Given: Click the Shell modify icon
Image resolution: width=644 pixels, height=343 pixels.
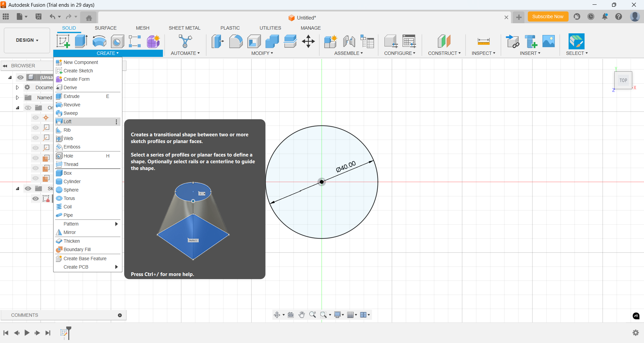Looking at the screenshot, I should [254, 41].
